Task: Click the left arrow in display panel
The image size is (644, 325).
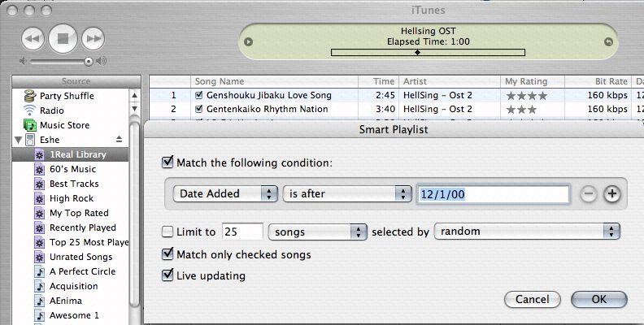Action: [x=248, y=42]
